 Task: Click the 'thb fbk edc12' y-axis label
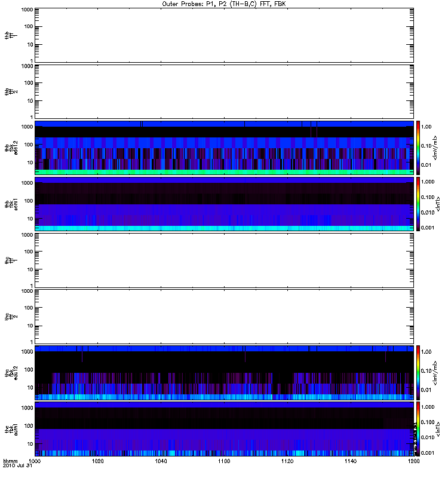pyautogui.click(x=11, y=148)
